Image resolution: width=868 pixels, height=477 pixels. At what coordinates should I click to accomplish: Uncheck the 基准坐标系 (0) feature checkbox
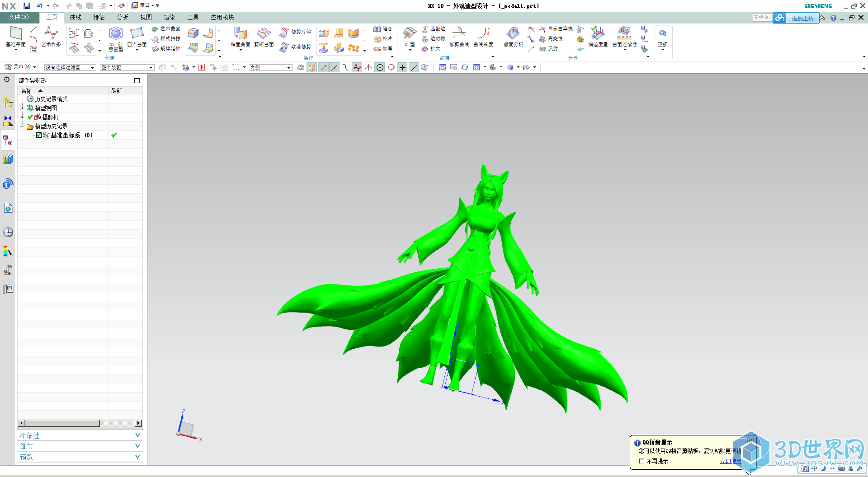pos(39,135)
